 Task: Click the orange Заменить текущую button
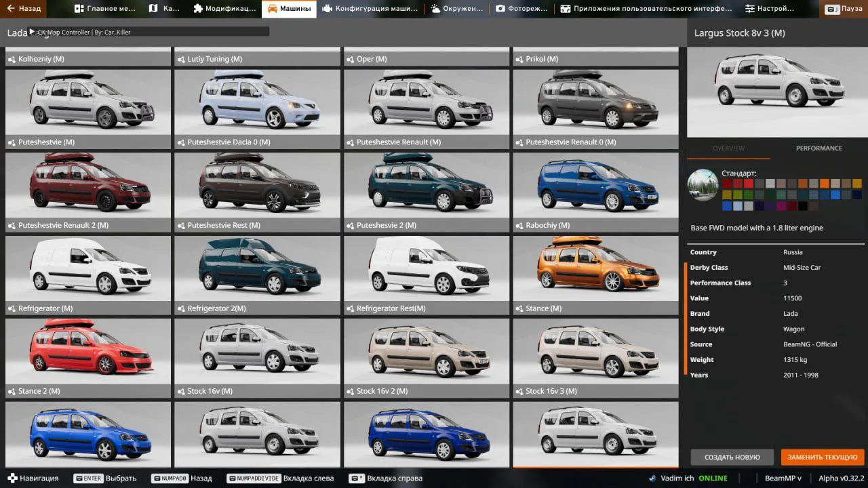[823, 457]
